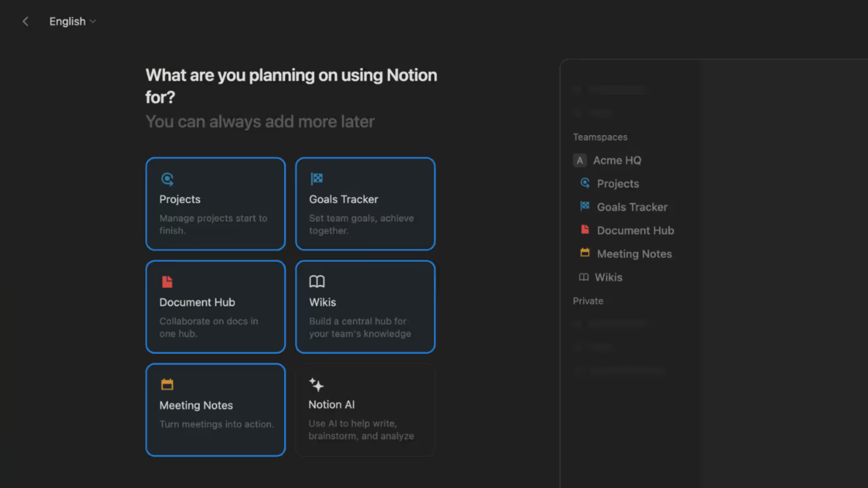The width and height of the screenshot is (868, 488).
Task: Click "Build a central hub" Wikis description
Action: pyautogui.click(x=360, y=327)
